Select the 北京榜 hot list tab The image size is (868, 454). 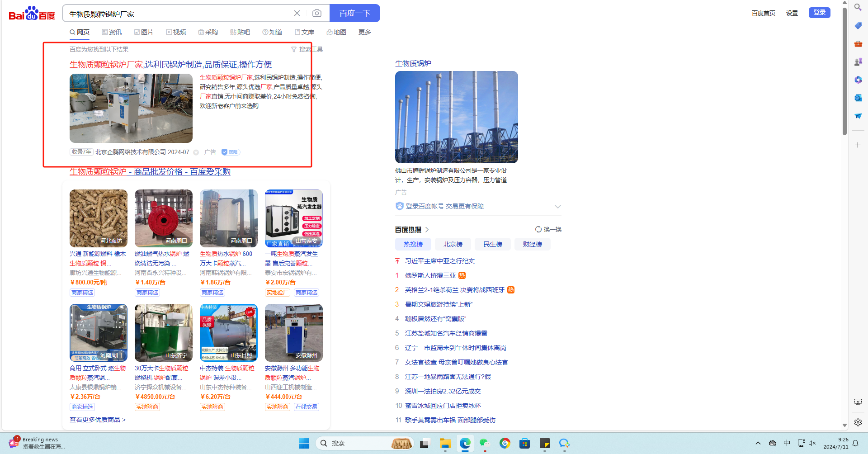(x=453, y=244)
